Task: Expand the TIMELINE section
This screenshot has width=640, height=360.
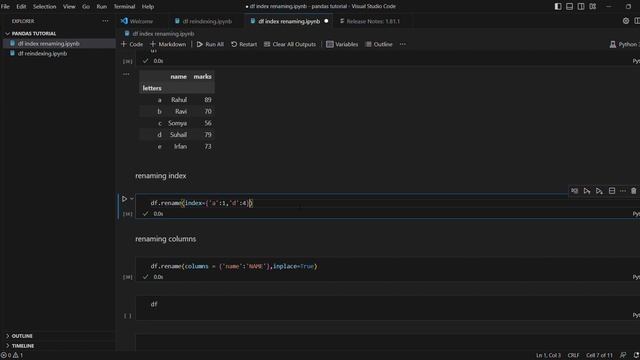Action: tap(23, 346)
